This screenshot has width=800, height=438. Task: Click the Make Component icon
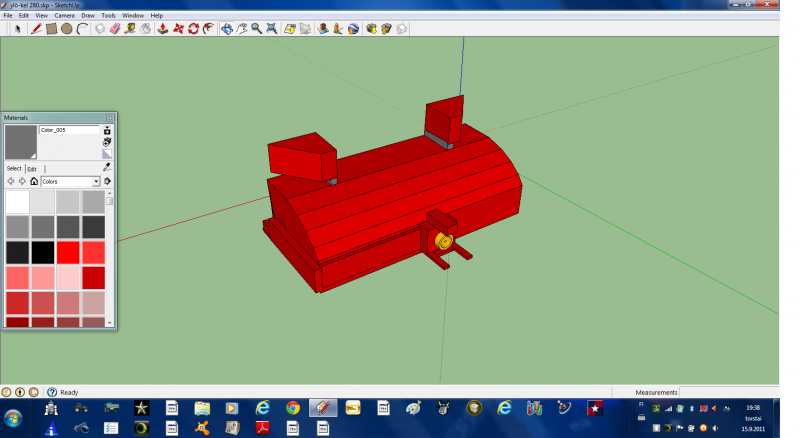click(100, 29)
